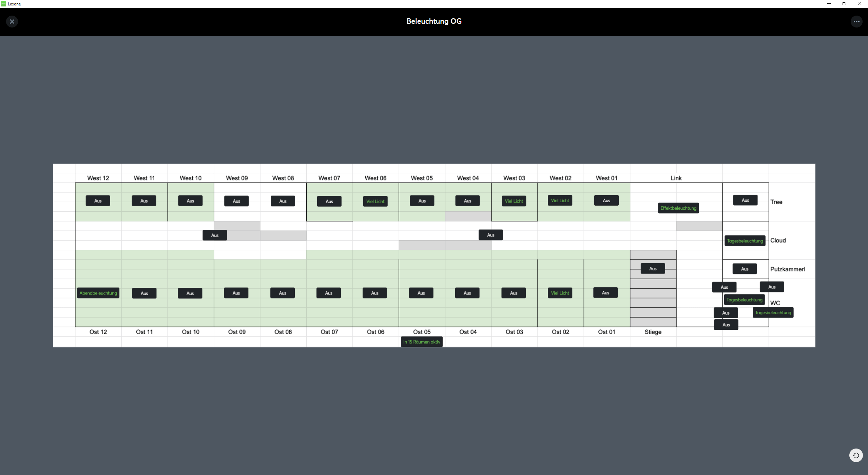The image size is (868, 475).
Task: Open the Cloud Tagesbeleuchtung control
Action: pos(745,241)
